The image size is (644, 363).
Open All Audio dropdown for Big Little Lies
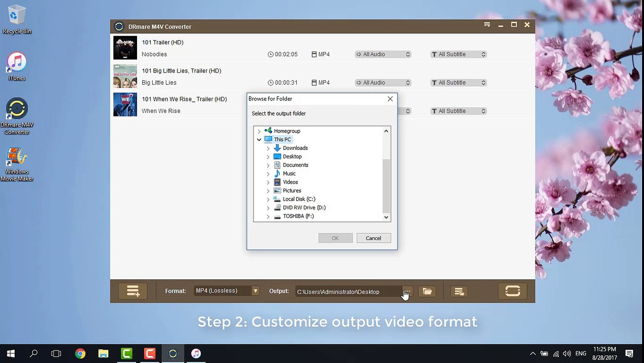[x=383, y=82]
